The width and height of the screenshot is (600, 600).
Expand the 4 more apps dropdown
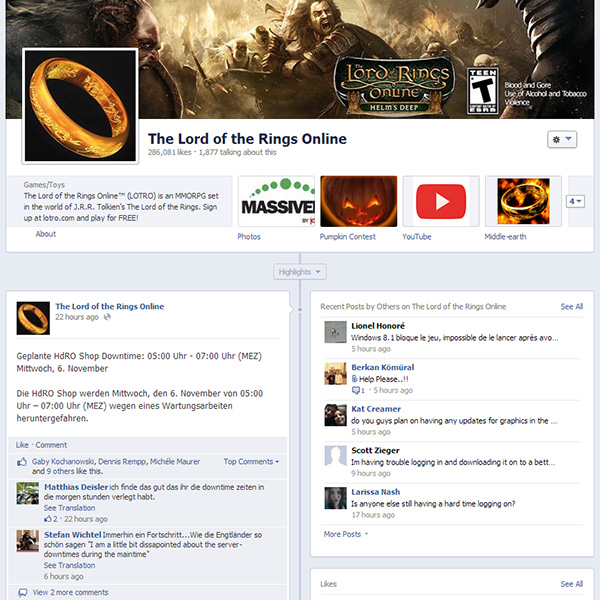(575, 201)
